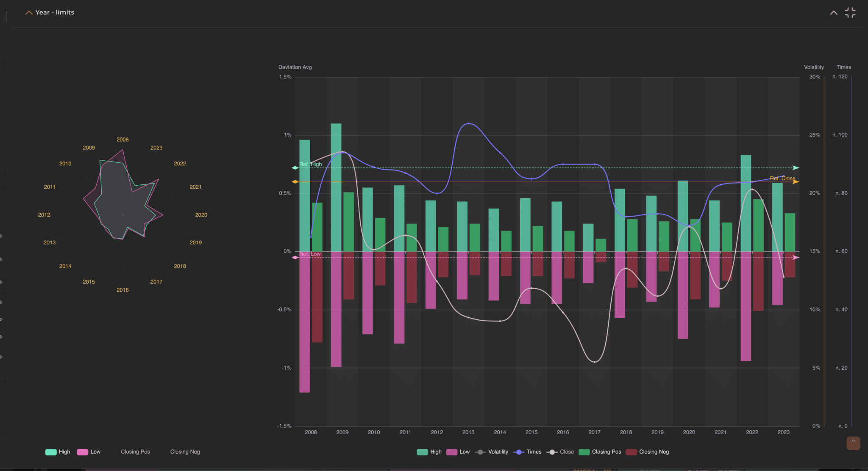
Task: Click the scroll-to-top arrow at bottom right
Action: coord(854,443)
